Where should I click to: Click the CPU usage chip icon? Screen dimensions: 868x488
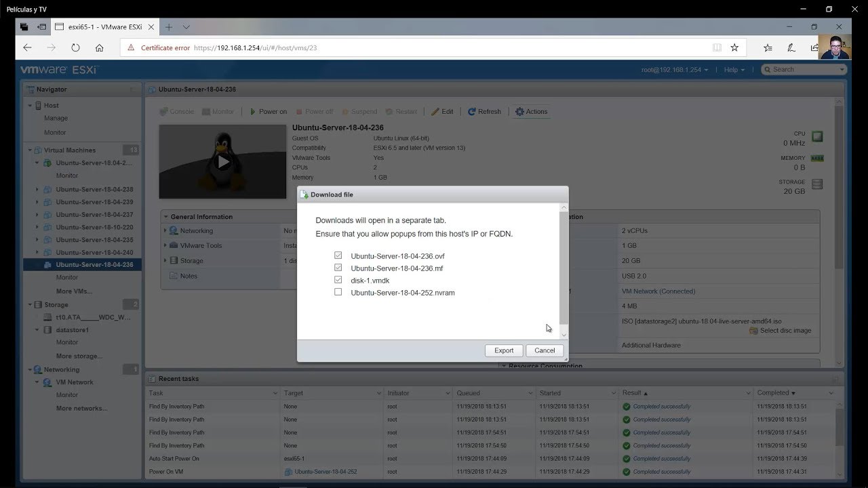coord(817,136)
